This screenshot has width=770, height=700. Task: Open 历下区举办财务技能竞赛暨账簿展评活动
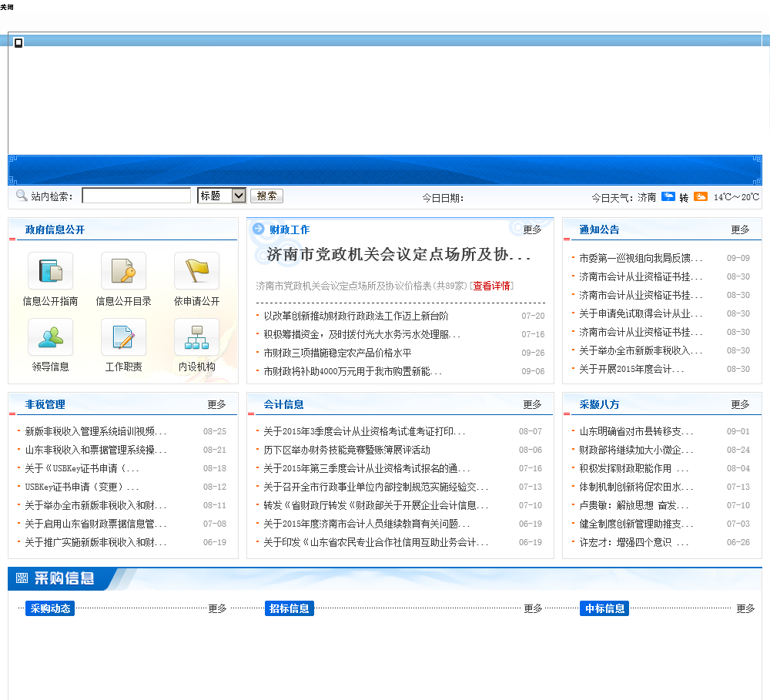(x=346, y=450)
